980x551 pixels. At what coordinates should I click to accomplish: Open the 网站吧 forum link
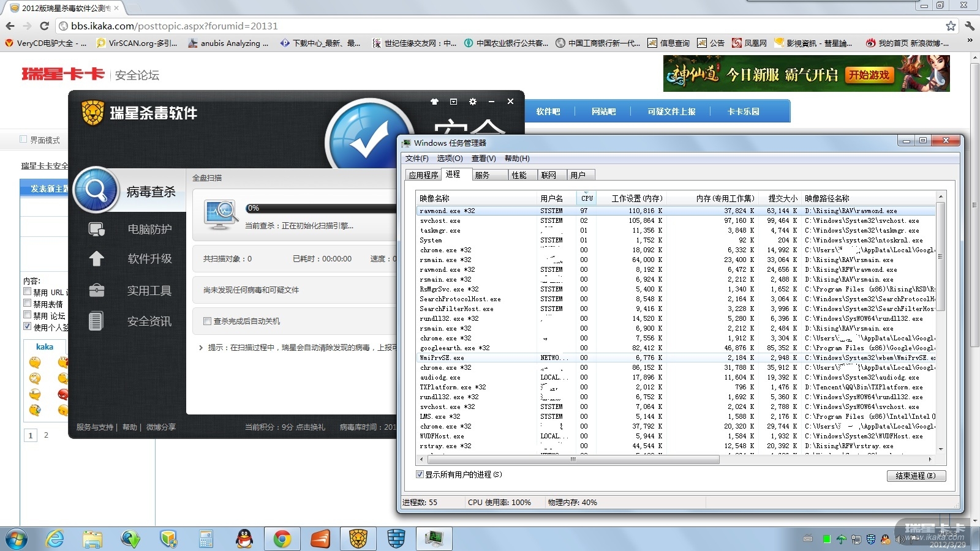pyautogui.click(x=604, y=111)
